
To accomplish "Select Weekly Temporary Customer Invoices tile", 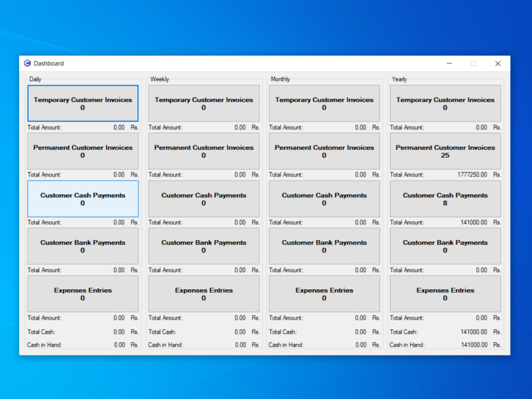I will pyautogui.click(x=204, y=103).
